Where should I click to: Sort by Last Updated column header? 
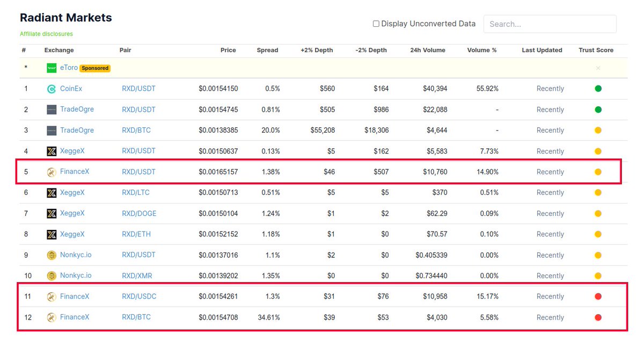pyautogui.click(x=542, y=50)
